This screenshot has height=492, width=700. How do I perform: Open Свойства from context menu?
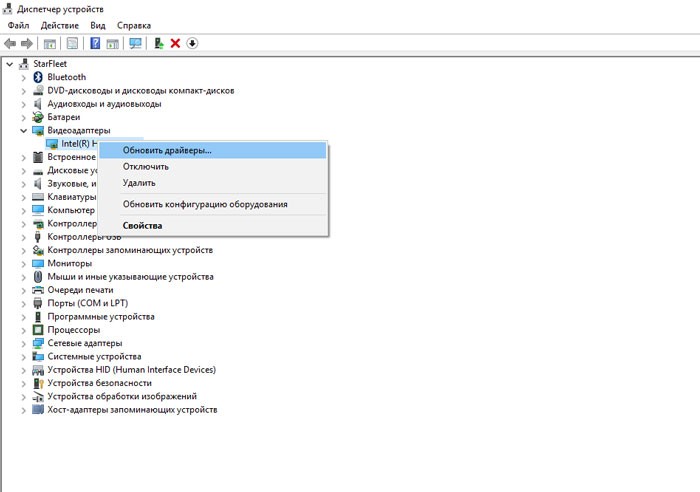[212, 225]
